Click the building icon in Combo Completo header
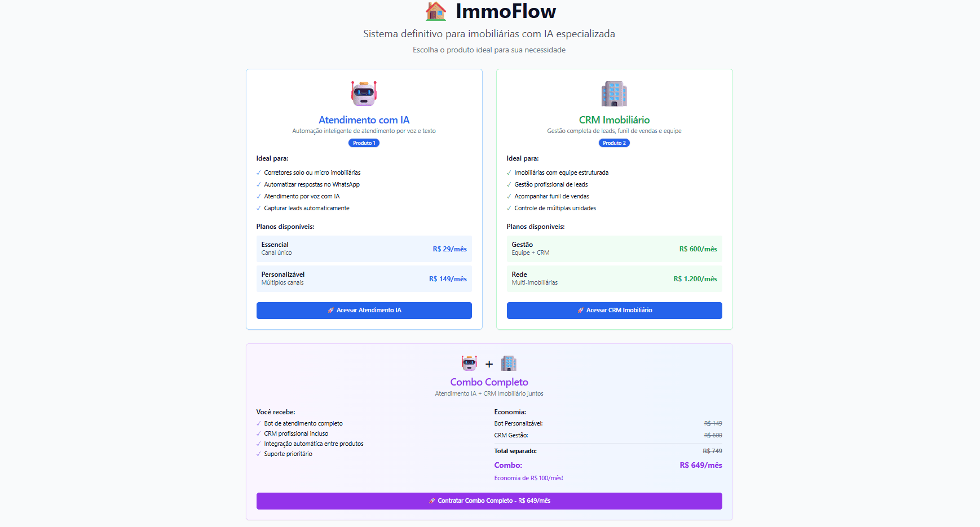The image size is (980, 527). click(x=509, y=364)
